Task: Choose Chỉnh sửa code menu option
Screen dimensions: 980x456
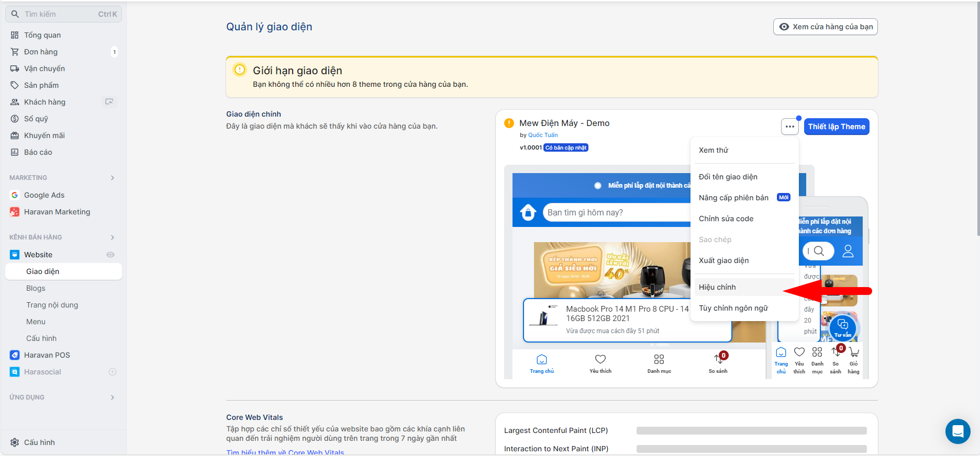Action: click(x=726, y=219)
